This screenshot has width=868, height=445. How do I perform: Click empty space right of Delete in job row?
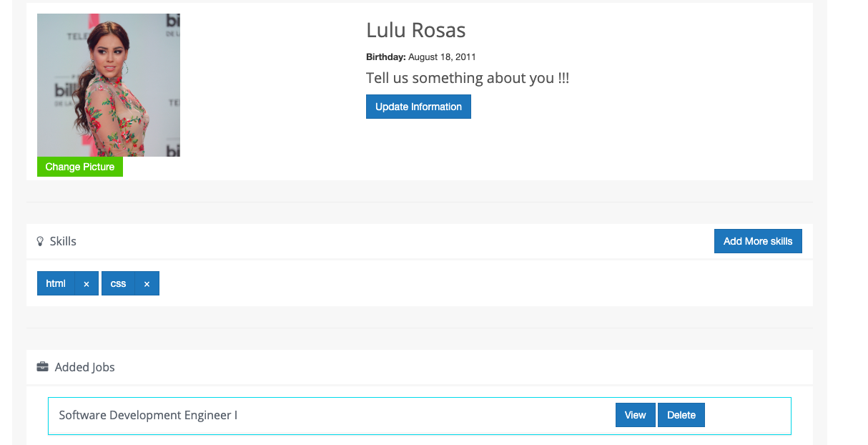pos(747,415)
